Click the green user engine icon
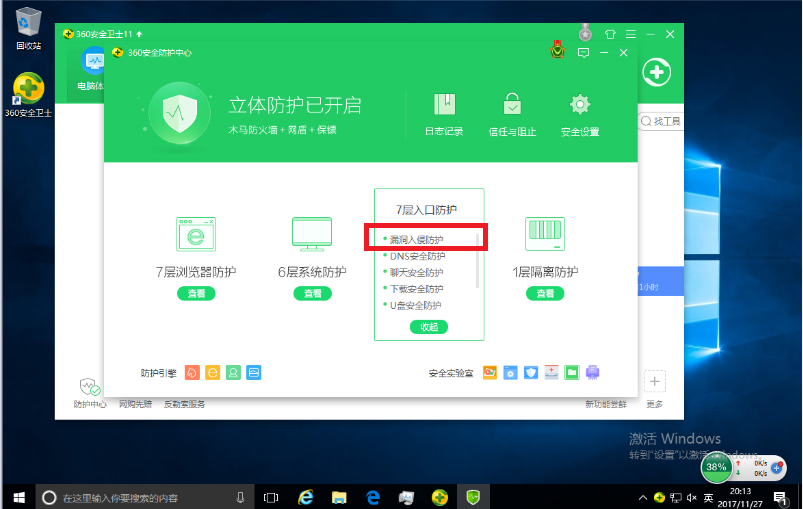The height and width of the screenshot is (509, 803). [233, 372]
